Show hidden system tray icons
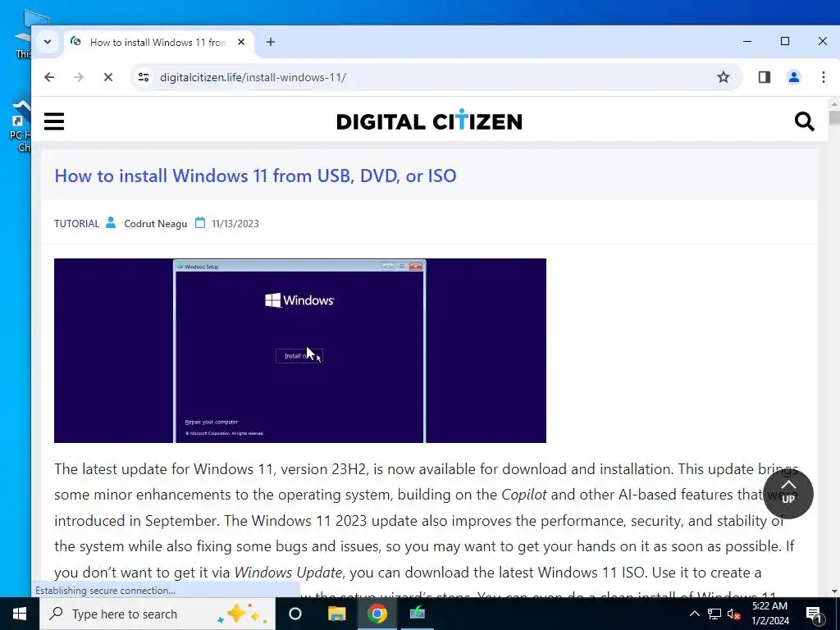This screenshot has height=630, width=840. (694, 614)
